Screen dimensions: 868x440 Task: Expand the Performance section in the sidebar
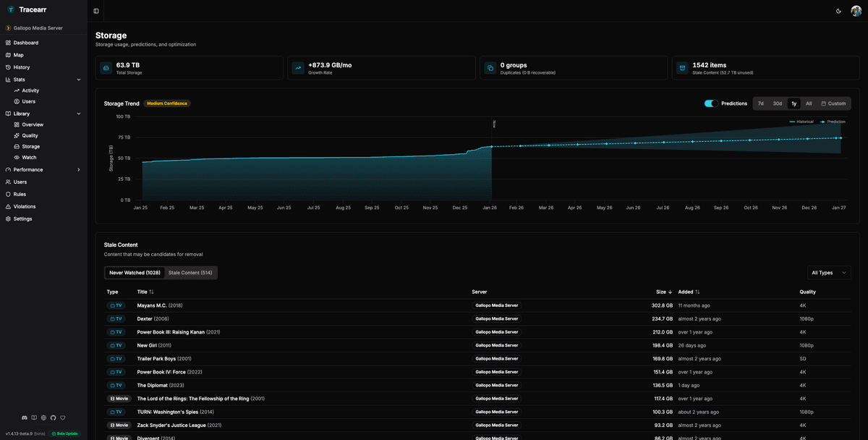(79, 169)
